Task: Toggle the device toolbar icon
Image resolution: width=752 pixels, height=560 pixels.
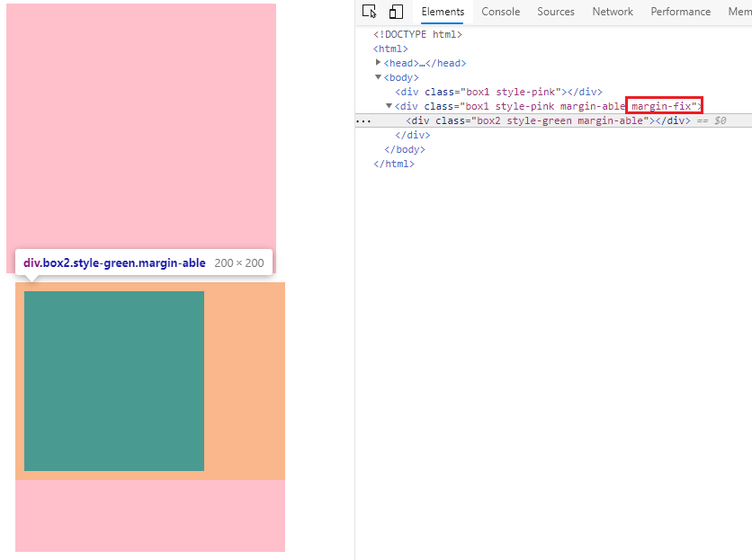Action: point(396,12)
